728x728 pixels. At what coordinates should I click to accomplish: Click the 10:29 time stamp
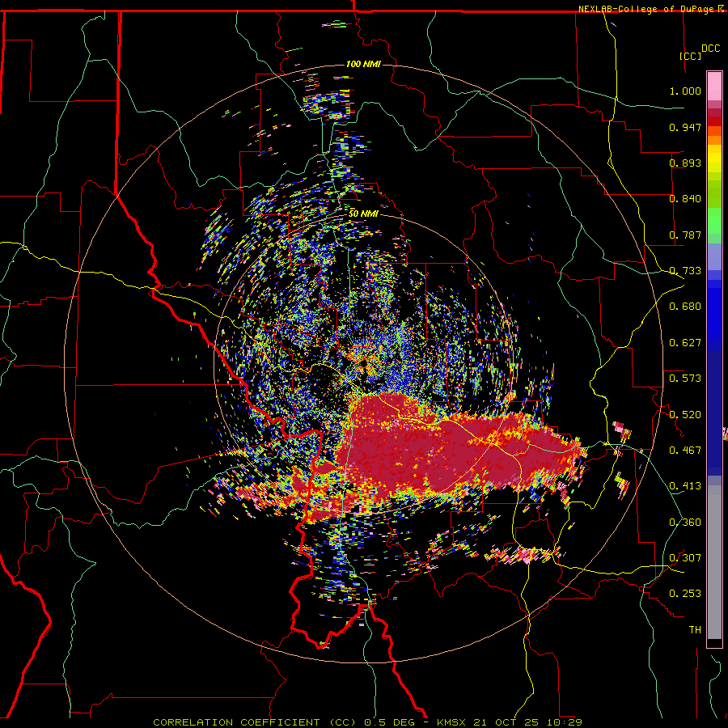(x=564, y=722)
